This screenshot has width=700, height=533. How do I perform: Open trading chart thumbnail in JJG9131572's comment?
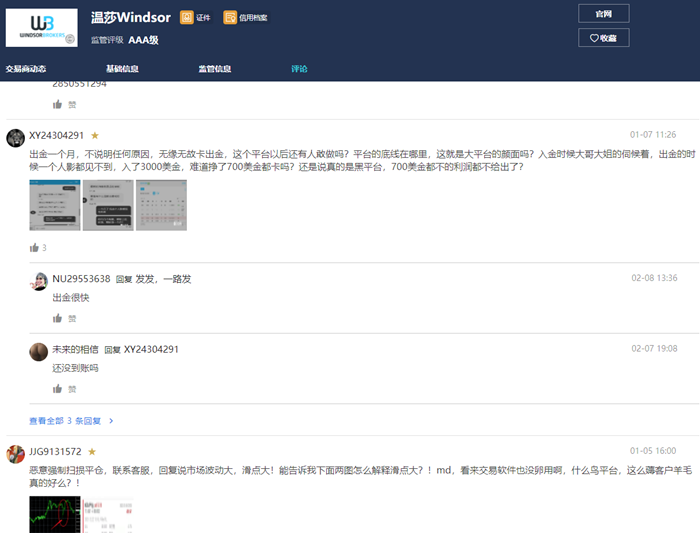point(55,515)
